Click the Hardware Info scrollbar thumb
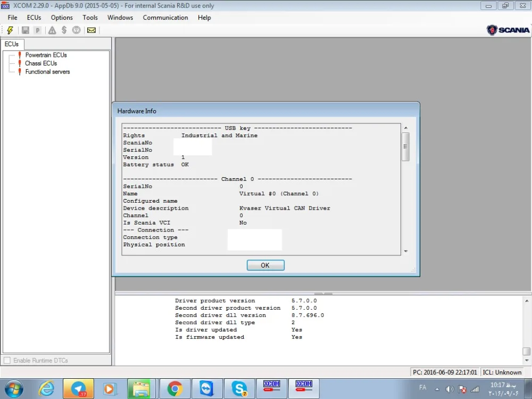The width and height of the screenshot is (532, 399). (x=405, y=147)
